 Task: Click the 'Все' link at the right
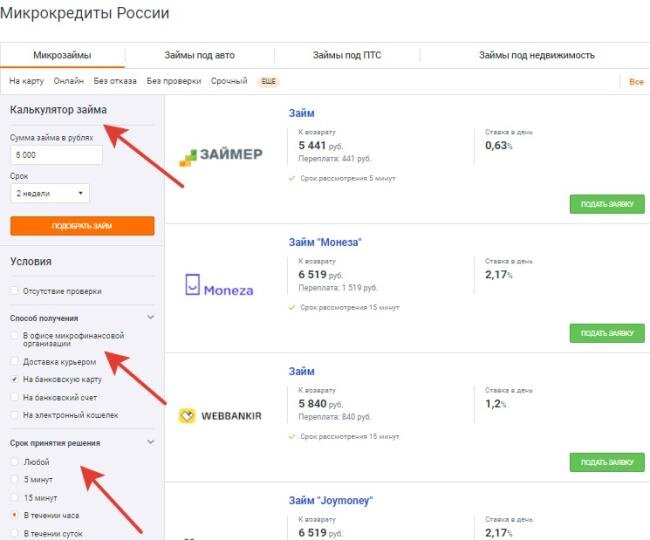pos(636,81)
